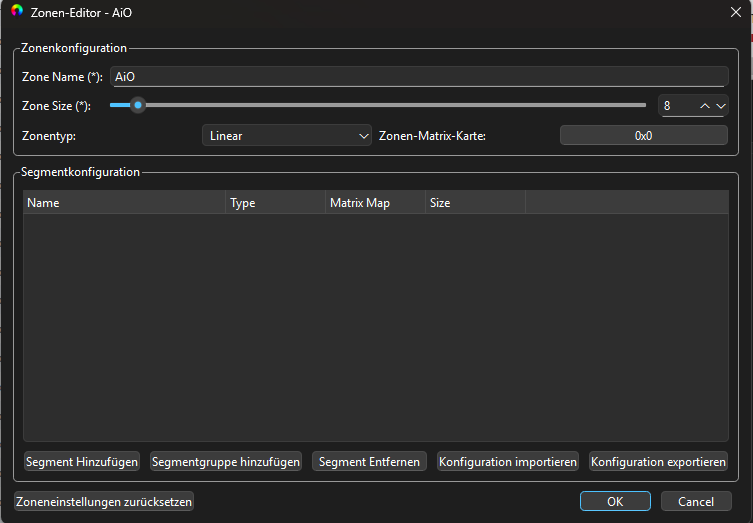Screen dimensions: 753x523
Task: Click the Zone Size slider handle
Action: (138, 105)
